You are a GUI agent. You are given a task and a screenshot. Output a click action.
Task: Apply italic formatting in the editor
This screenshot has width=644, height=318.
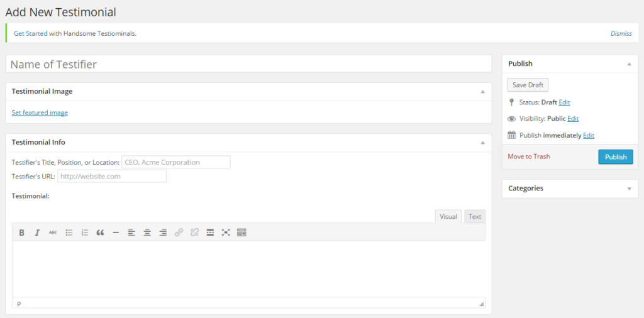pos(37,233)
